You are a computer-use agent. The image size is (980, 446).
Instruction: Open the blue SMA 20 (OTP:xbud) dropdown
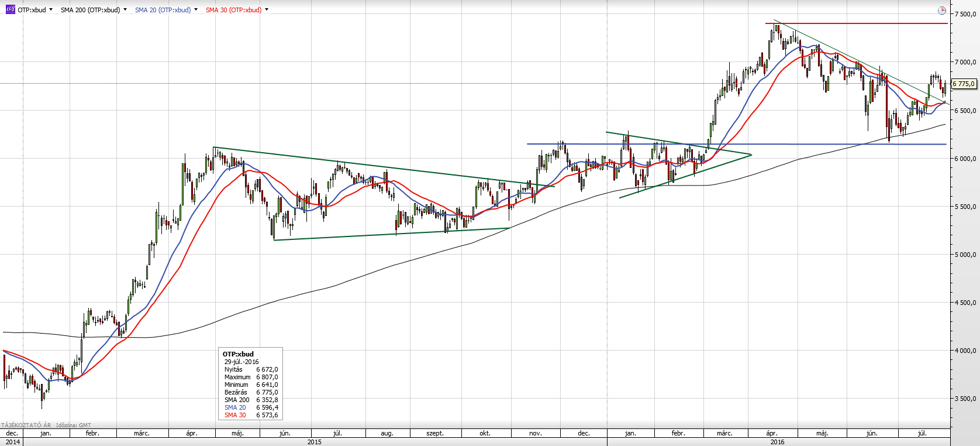(x=196, y=9)
